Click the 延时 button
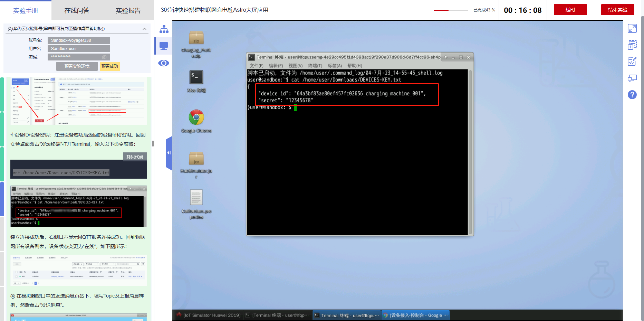The height and width of the screenshot is (321, 644). point(570,10)
